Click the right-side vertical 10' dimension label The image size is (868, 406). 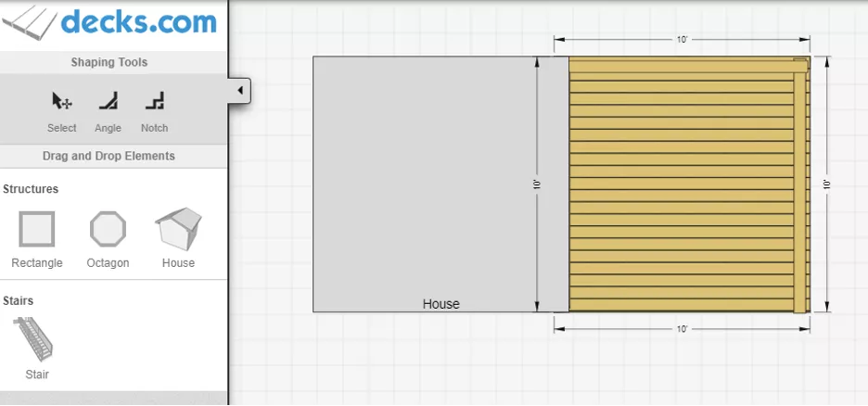pyautogui.click(x=827, y=184)
